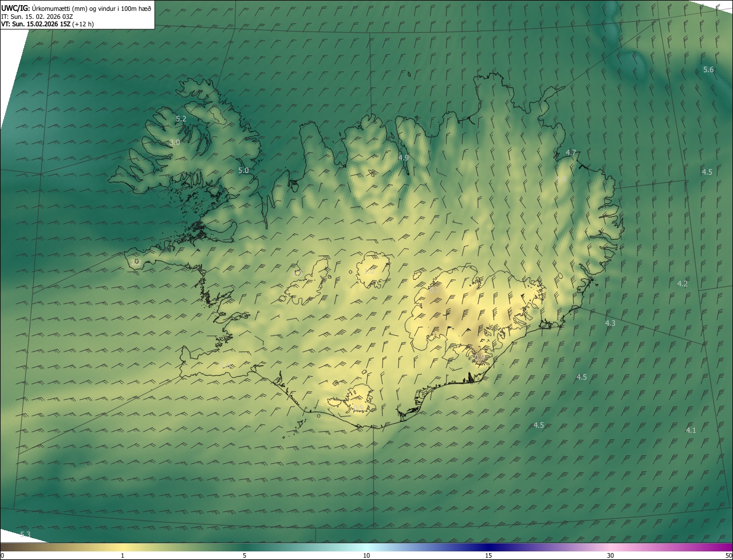The height and width of the screenshot is (560, 733).
Task: Click the 4.1 value label on map
Action: tap(691, 431)
